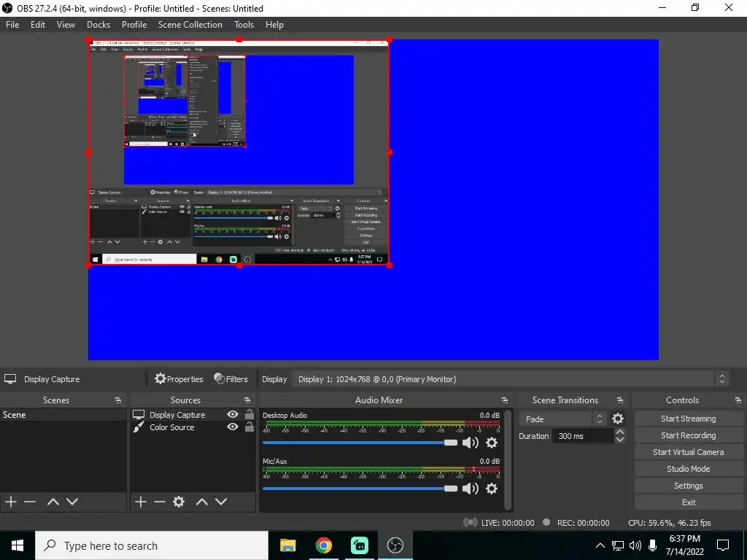Click the Duration 300 ms field
Screen dimensions: 747x560
coord(583,436)
